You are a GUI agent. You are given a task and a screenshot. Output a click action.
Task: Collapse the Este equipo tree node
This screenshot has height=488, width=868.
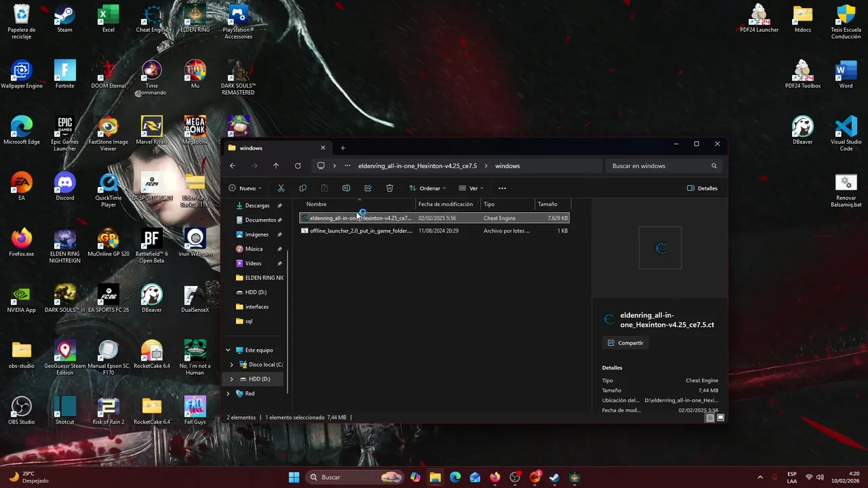tap(229, 350)
